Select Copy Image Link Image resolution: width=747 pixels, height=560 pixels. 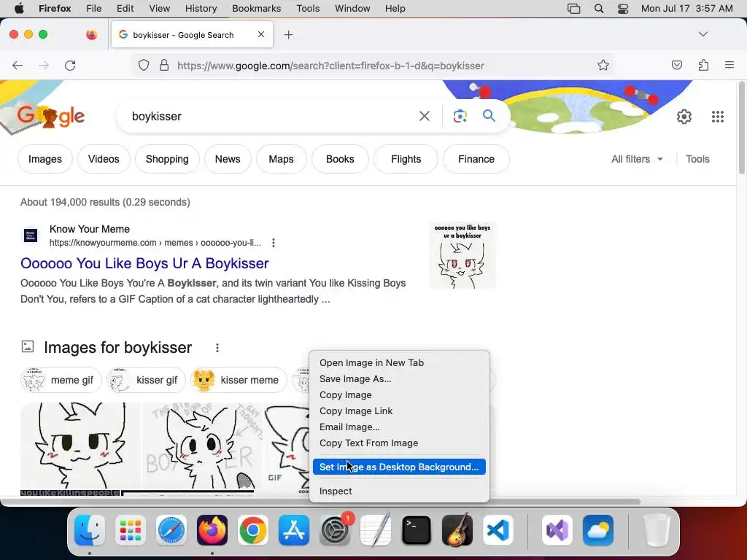tap(399, 411)
